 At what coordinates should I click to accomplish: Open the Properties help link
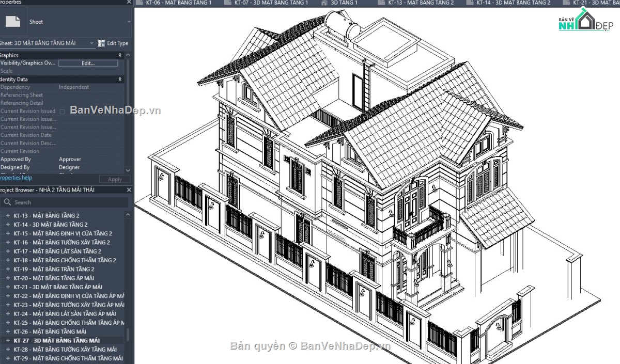tap(16, 178)
